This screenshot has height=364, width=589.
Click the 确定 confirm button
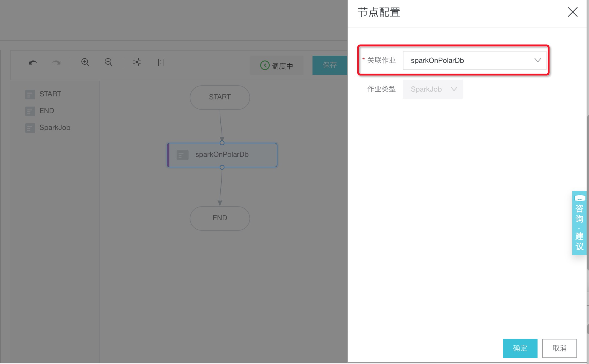pyautogui.click(x=520, y=348)
